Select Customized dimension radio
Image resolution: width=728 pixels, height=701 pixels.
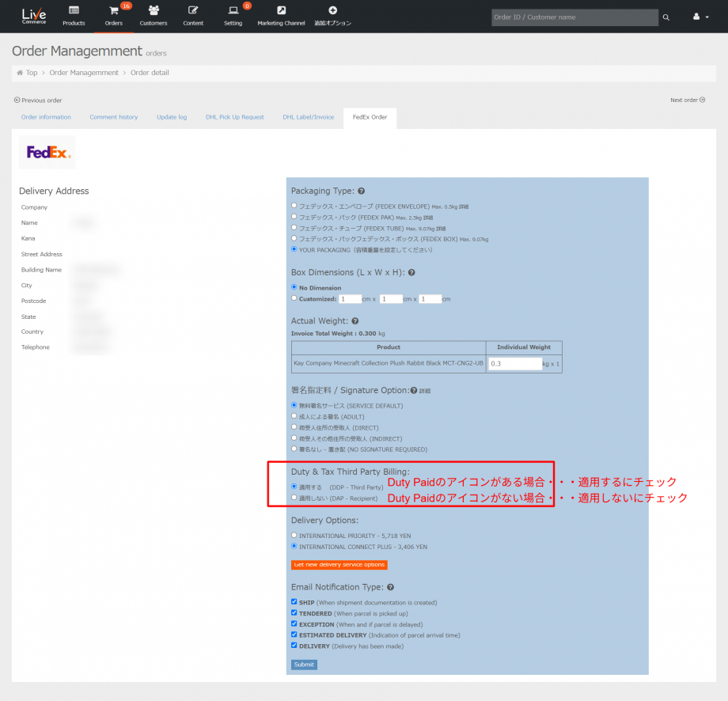tap(294, 298)
